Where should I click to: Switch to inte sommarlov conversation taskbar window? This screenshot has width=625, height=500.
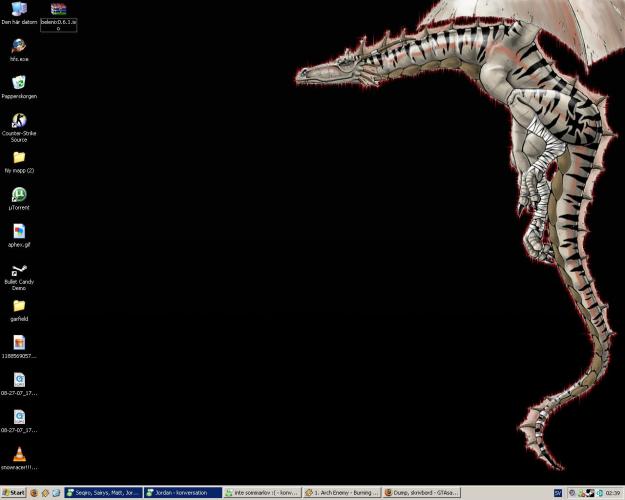click(261, 493)
